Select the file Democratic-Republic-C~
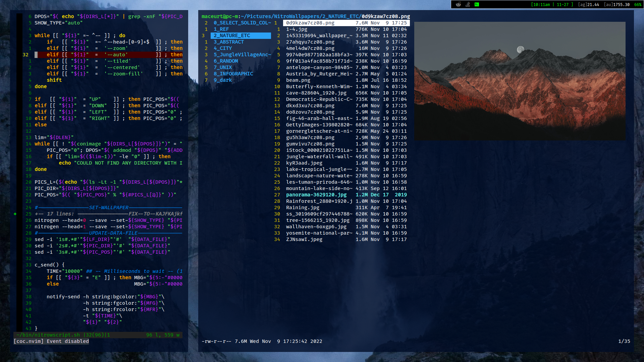 tap(346, 99)
